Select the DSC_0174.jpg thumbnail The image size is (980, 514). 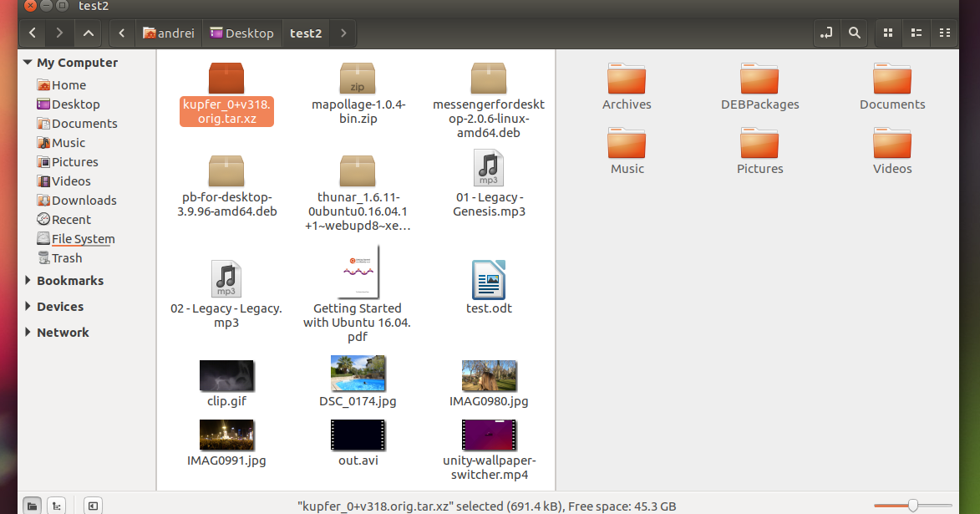[358, 373]
